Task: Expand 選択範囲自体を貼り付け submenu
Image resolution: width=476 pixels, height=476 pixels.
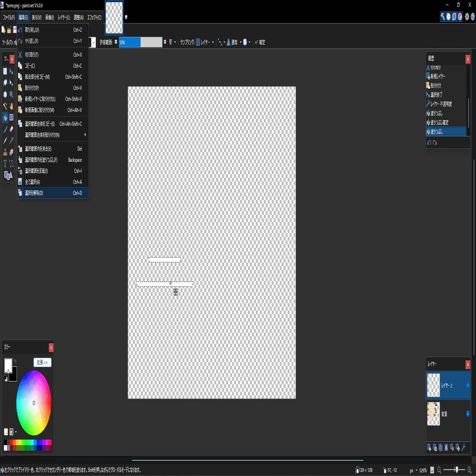Action: (x=53, y=135)
